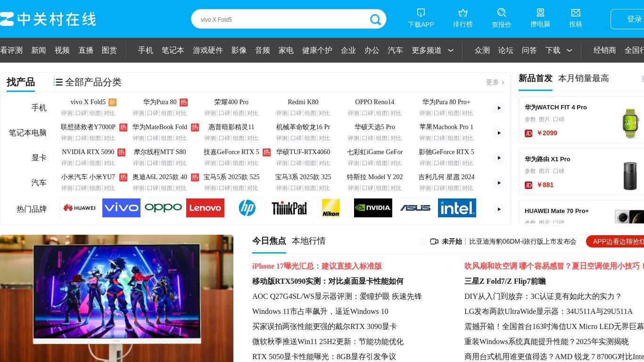Switch to the 本月销量最高 tab
The width and height of the screenshot is (644, 362).
coord(584,78)
